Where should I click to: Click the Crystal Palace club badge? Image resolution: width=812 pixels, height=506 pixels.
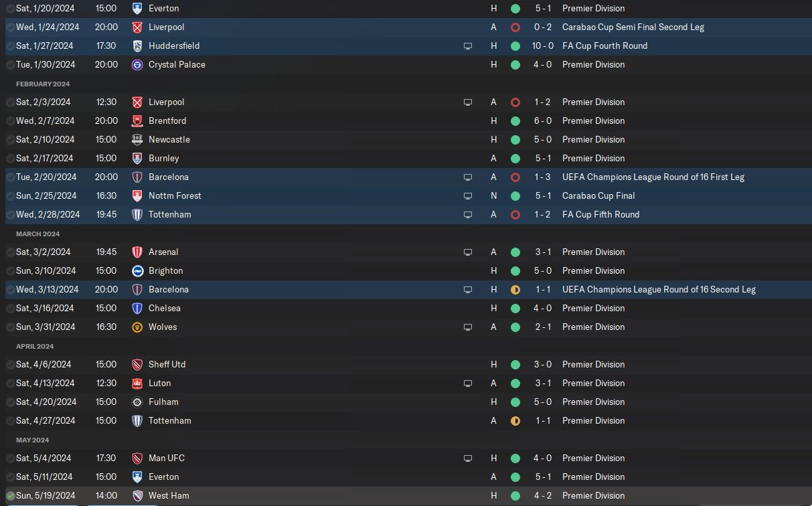[137, 65]
